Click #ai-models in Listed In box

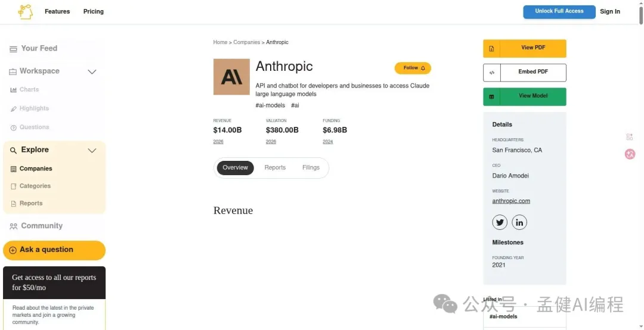[x=503, y=316]
